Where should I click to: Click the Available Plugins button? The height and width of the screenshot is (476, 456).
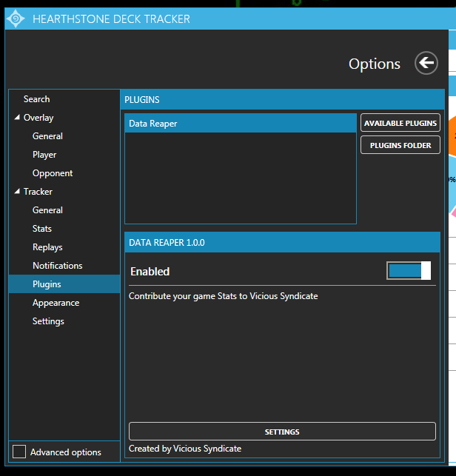click(400, 123)
